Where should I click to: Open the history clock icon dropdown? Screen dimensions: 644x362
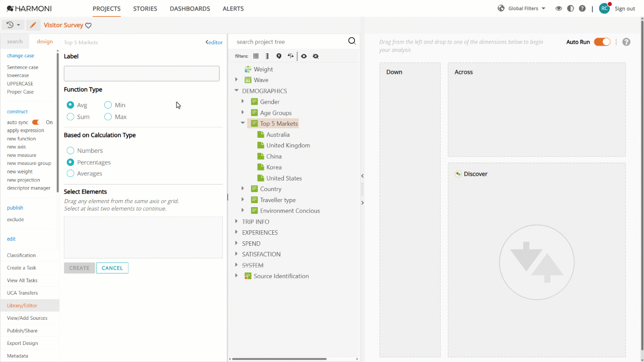pyautogui.click(x=14, y=25)
